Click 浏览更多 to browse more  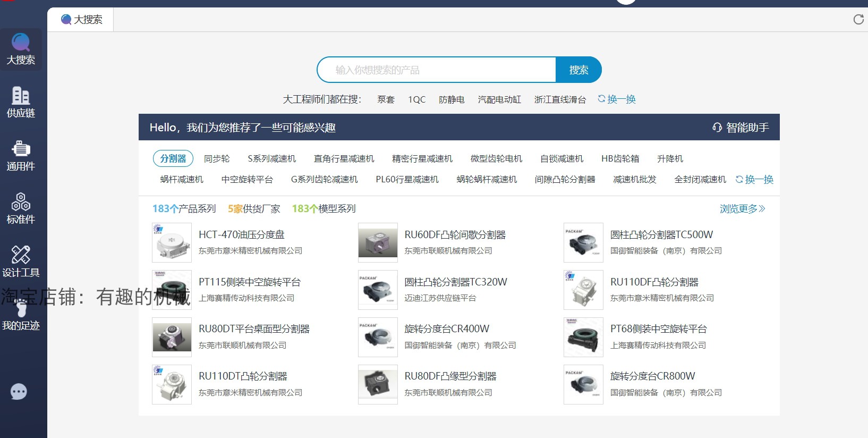(x=743, y=208)
